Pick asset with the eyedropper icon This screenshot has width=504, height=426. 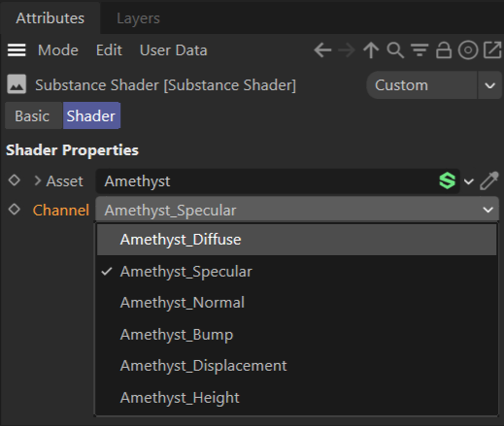(x=489, y=180)
